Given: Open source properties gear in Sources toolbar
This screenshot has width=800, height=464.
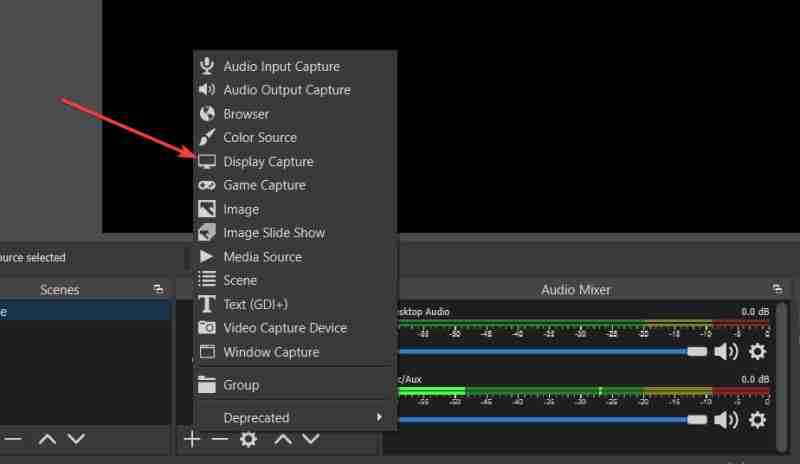Looking at the screenshot, I should pyautogui.click(x=248, y=439).
